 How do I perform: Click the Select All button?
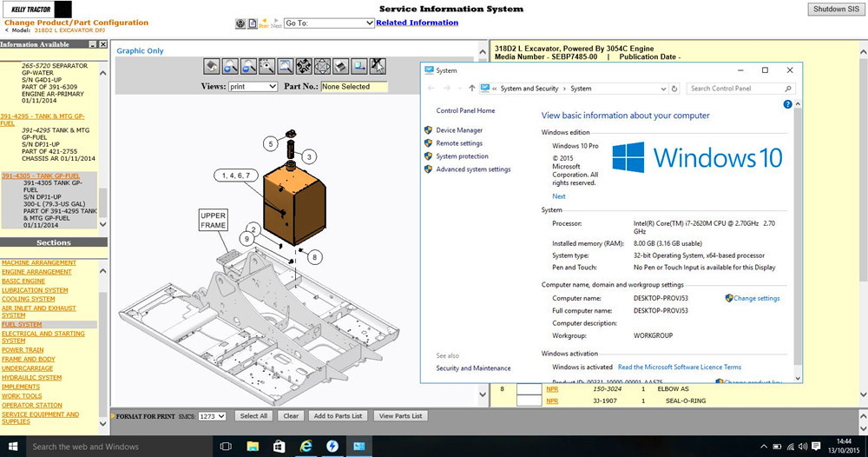(x=253, y=416)
